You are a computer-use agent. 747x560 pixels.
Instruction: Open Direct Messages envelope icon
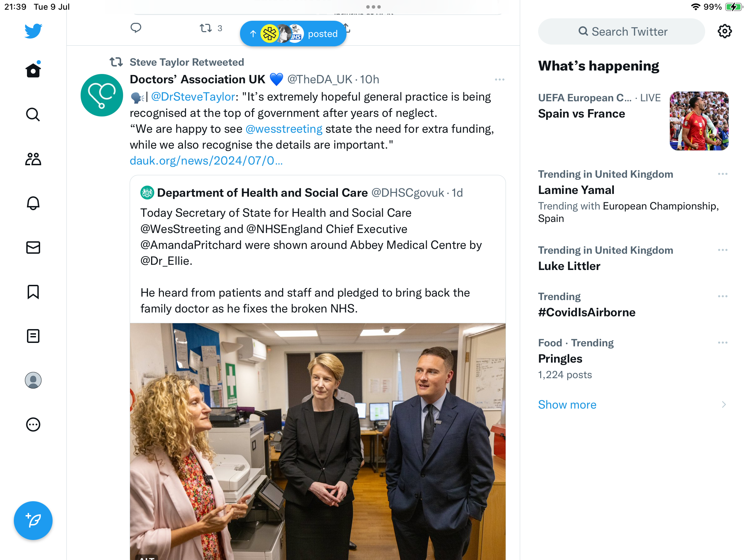point(33,248)
